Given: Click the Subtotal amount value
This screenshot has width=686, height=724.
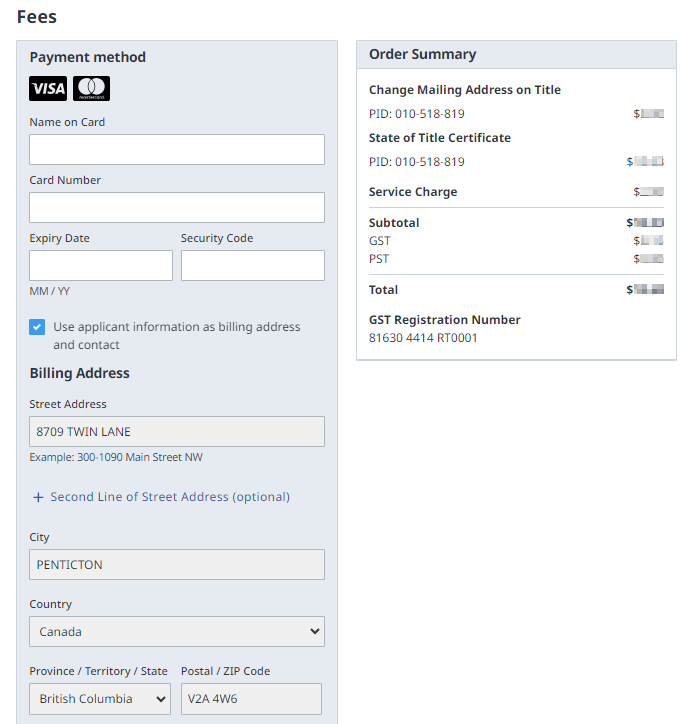Looking at the screenshot, I should pos(646,223).
